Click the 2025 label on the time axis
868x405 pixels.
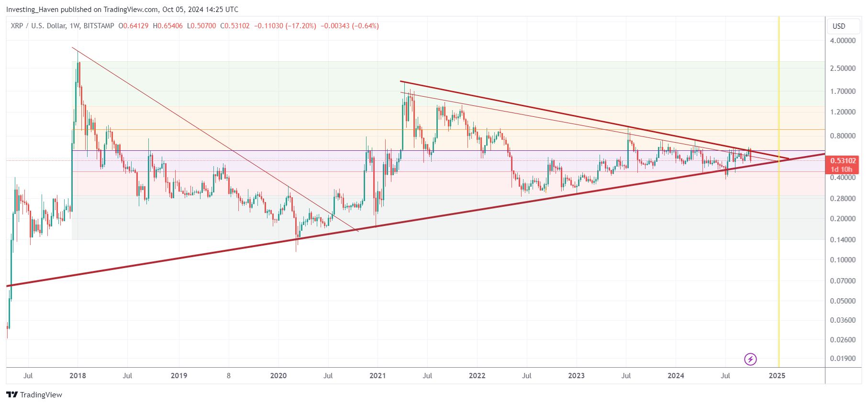(777, 376)
